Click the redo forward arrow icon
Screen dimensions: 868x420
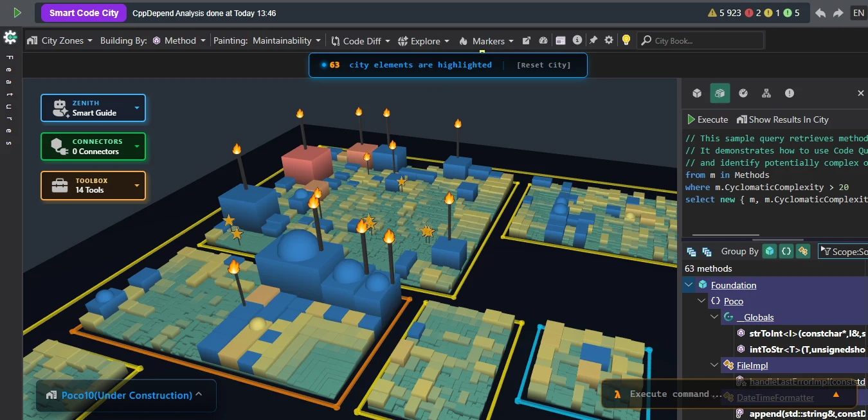[x=838, y=13]
